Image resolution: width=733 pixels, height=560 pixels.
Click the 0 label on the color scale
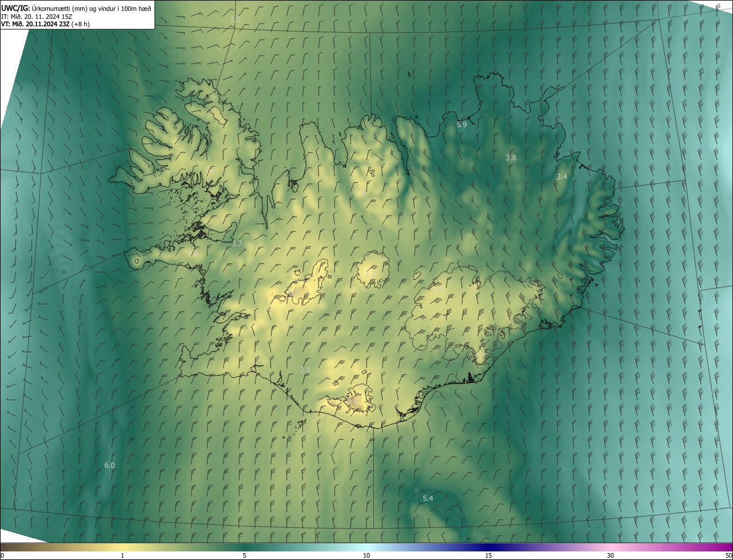2,556
